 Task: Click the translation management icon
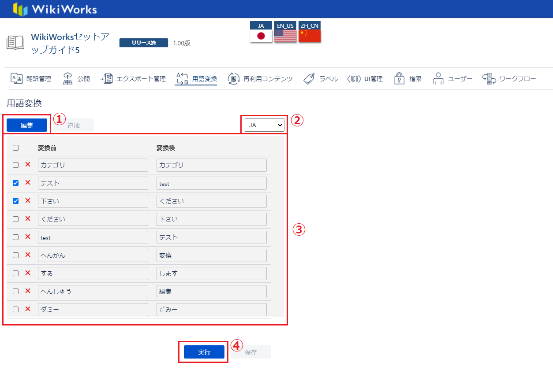click(16, 79)
